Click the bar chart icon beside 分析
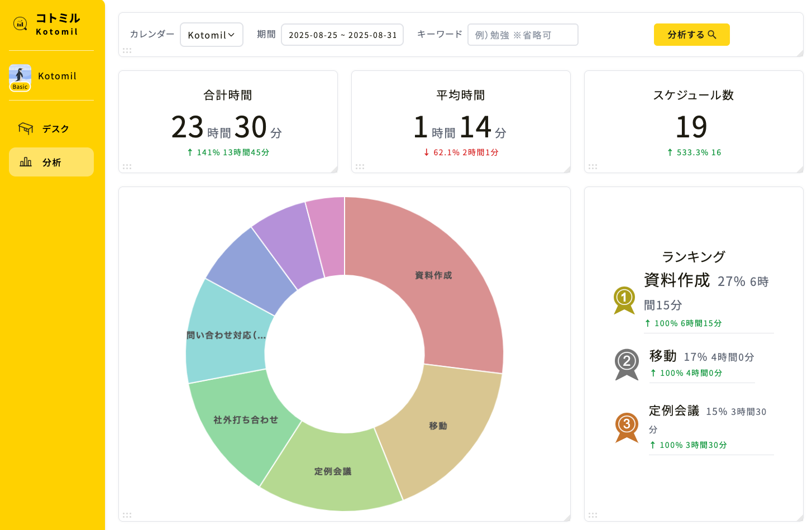 coord(26,162)
